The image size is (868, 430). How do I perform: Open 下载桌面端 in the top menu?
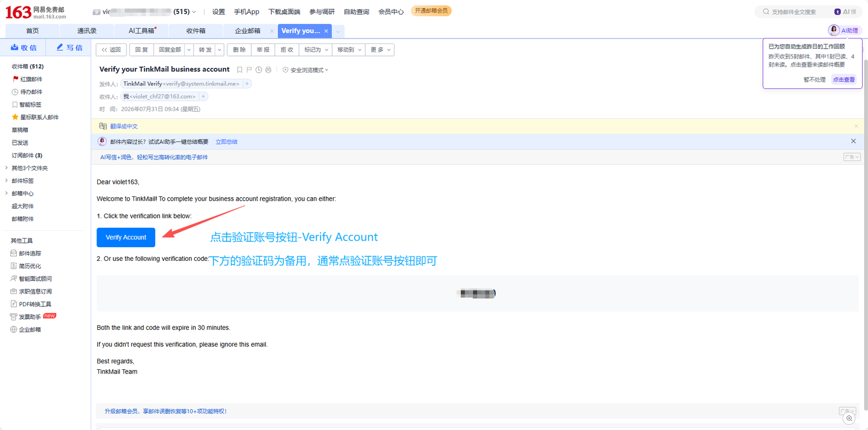tap(284, 11)
